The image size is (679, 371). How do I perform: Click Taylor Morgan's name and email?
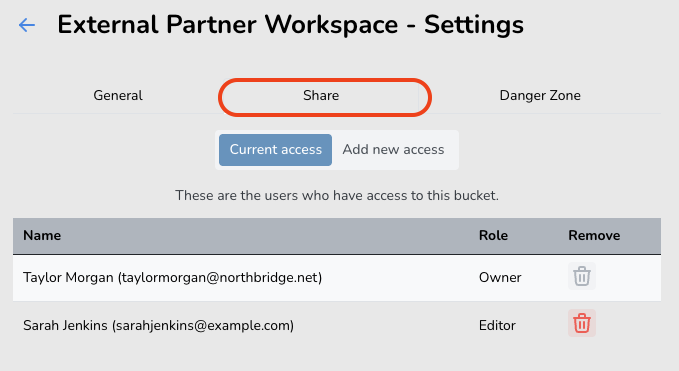coord(172,277)
